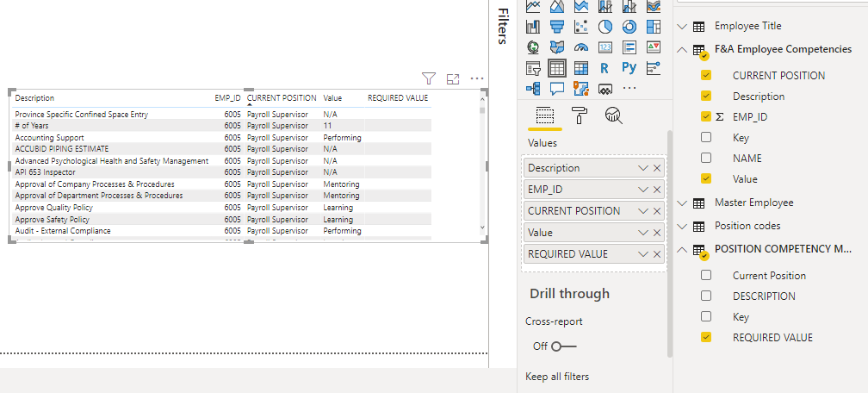Choose the Key influencers visual
This screenshot has height=393, width=868.
pyautogui.click(x=654, y=68)
